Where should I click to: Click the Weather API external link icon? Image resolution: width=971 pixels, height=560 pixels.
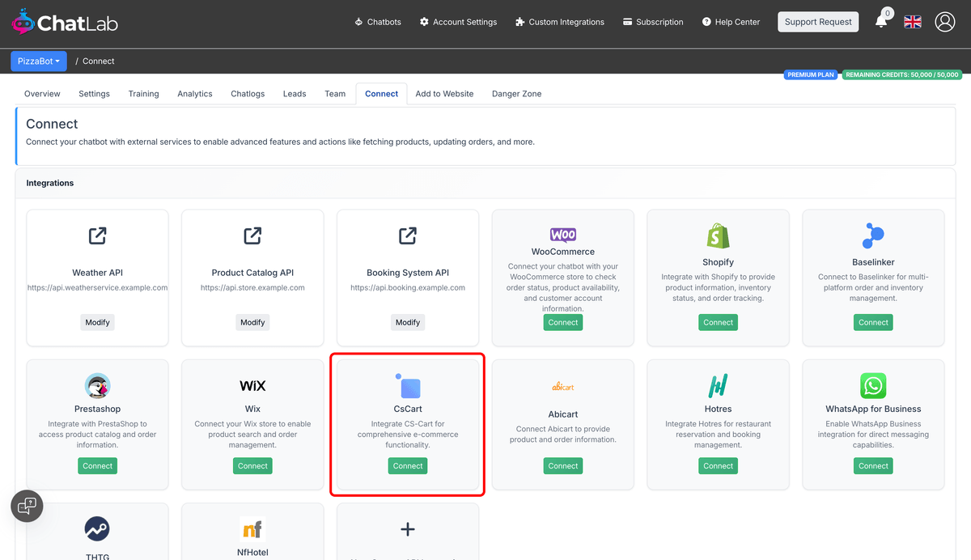(97, 235)
